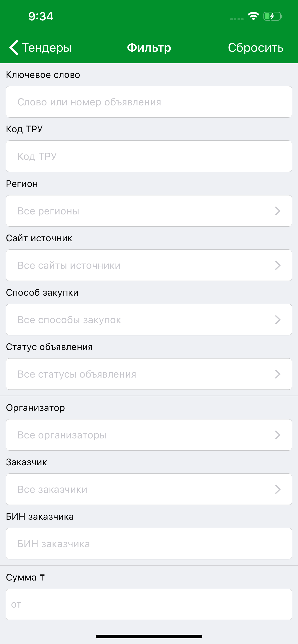Open the Статус объявления selection list
The height and width of the screenshot is (644, 298).
149,374
